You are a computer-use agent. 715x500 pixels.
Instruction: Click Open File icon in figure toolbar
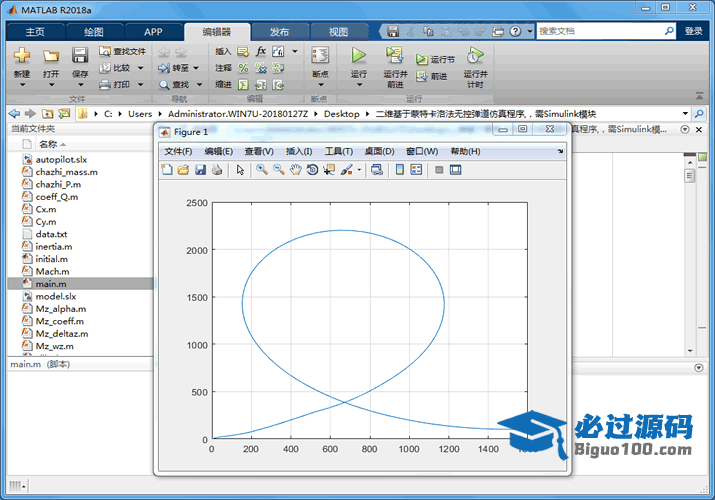click(183, 170)
